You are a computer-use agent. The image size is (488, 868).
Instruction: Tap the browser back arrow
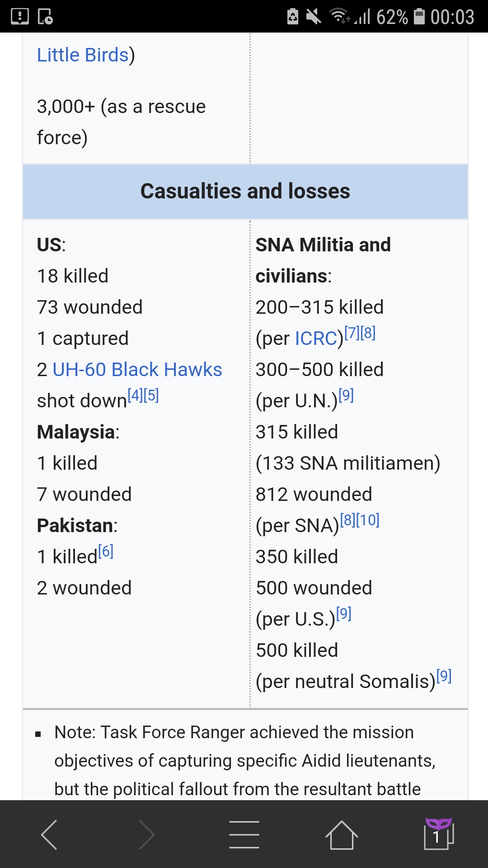click(49, 835)
